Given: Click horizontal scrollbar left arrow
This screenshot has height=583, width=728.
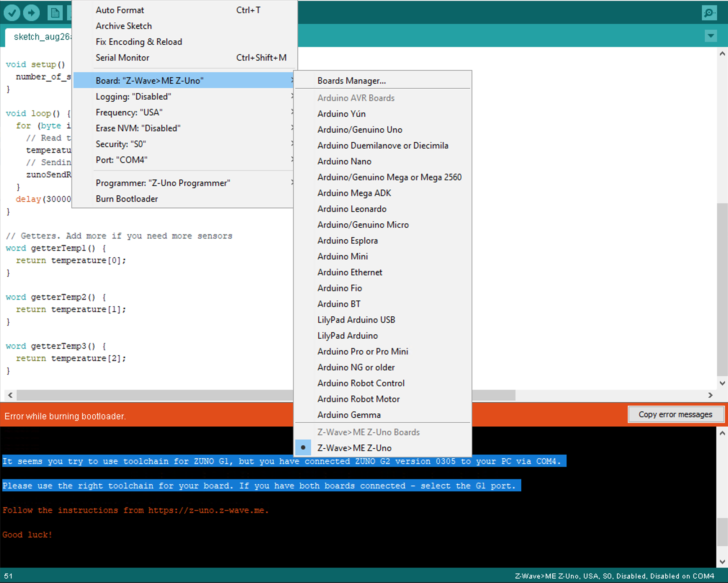Looking at the screenshot, I should click(x=10, y=395).
